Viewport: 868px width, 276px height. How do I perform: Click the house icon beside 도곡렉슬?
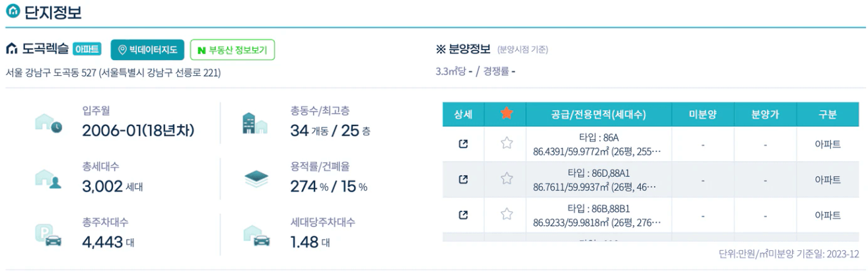click(11, 49)
